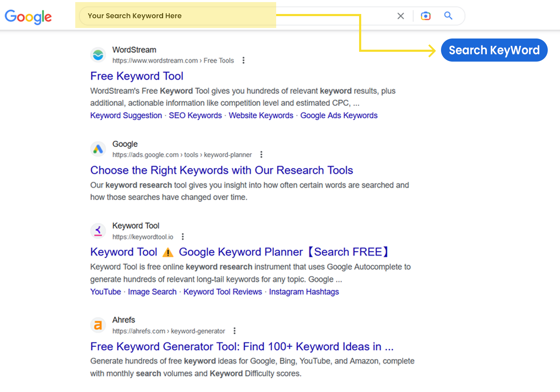Click the magnifying glass search icon
The width and height of the screenshot is (560, 392).
(448, 16)
